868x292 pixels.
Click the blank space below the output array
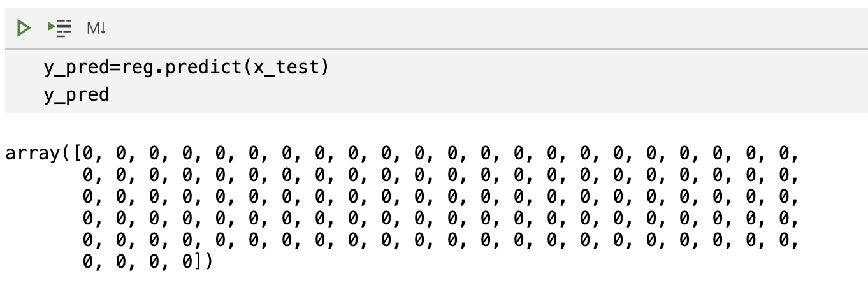(437, 282)
